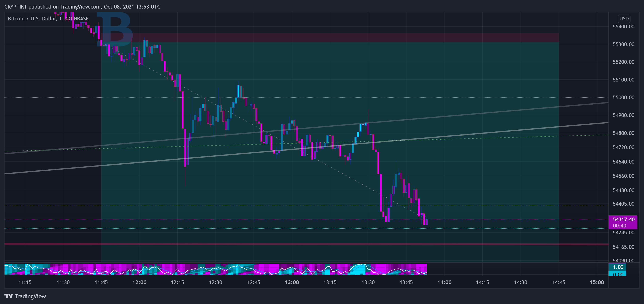Click the 14:30 time axis label
Screen dimensions: 644x304
(x=521, y=282)
